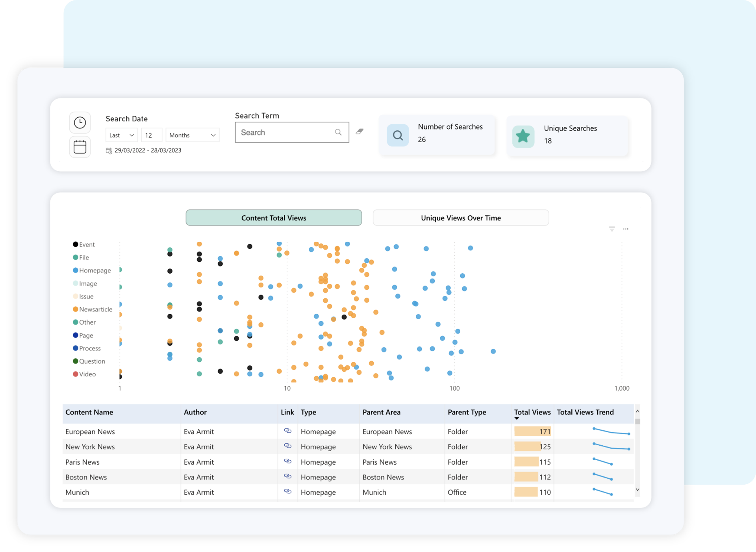The image size is (756, 552).
Task: Click the link icon for European News
Action: [288, 431]
